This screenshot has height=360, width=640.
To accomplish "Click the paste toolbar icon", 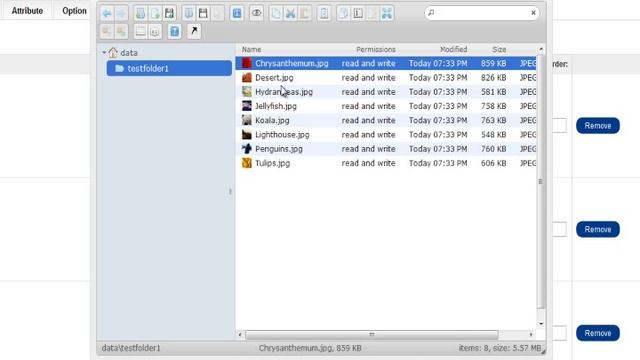I will coord(304,13).
